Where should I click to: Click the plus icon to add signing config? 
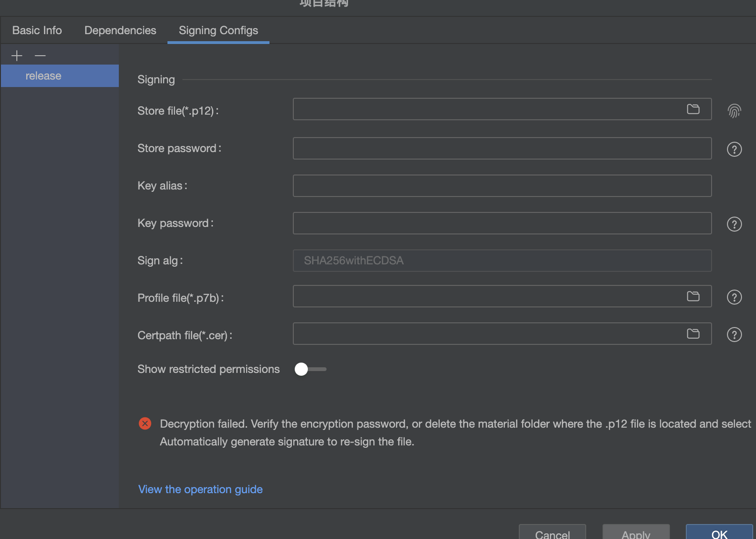coord(17,56)
